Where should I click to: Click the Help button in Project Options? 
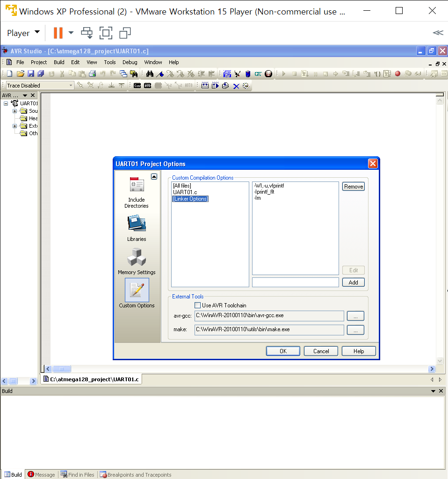point(359,351)
